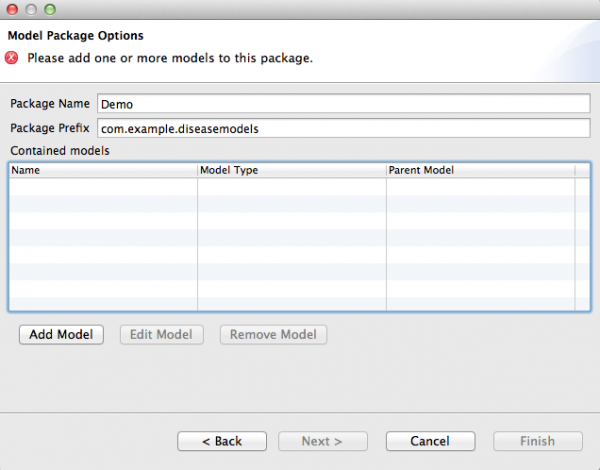This screenshot has height=470, width=600.
Task: Zoom the window using the green button
Action: point(50,9)
